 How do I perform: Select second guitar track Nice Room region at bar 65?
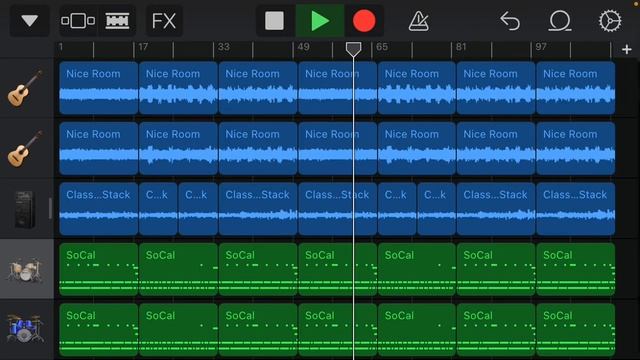tap(416, 148)
